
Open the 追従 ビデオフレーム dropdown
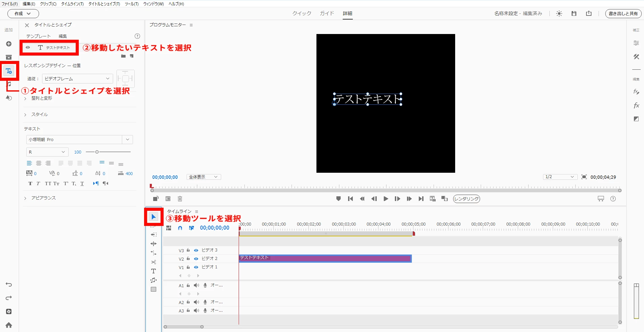tap(77, 78)
